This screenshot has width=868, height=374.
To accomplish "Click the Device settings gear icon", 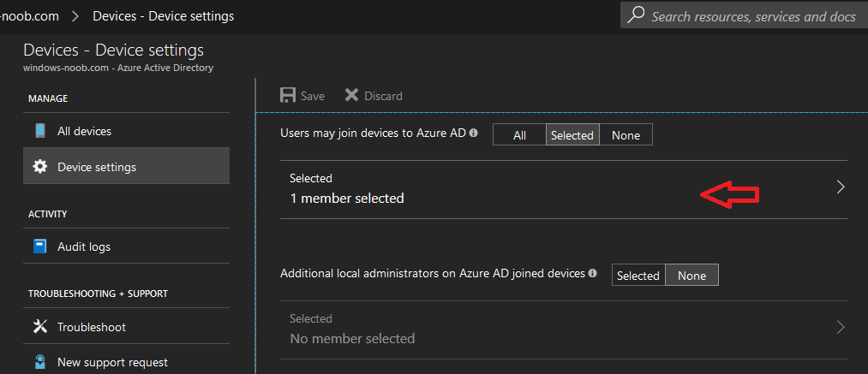I will tap(40, 167).
